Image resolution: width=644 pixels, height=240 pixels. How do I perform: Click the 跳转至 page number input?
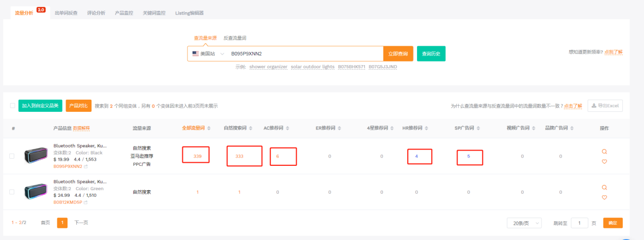[579, 223]
